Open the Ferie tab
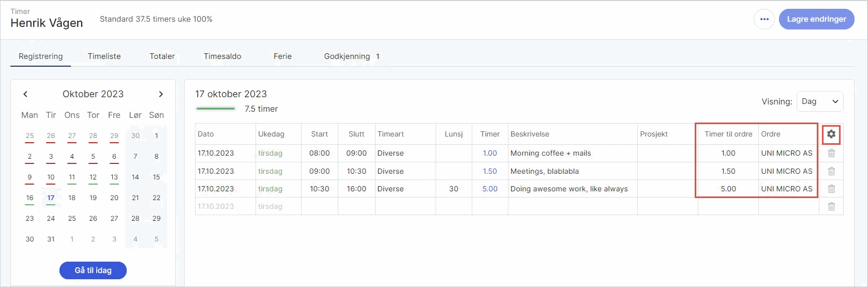This screenshot has height=287, width=868. (x=282, y=56)
